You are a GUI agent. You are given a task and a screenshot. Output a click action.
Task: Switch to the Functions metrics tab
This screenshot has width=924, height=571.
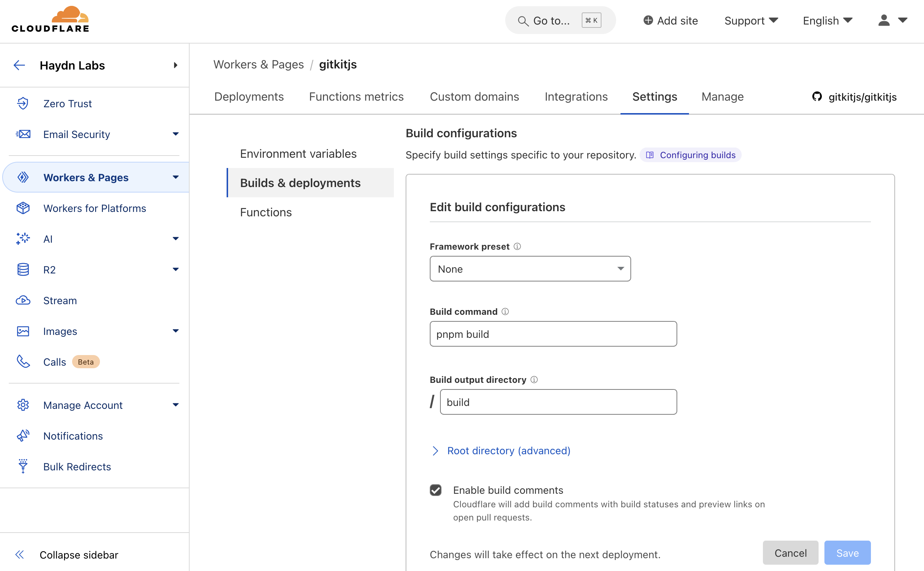[356, 97]
